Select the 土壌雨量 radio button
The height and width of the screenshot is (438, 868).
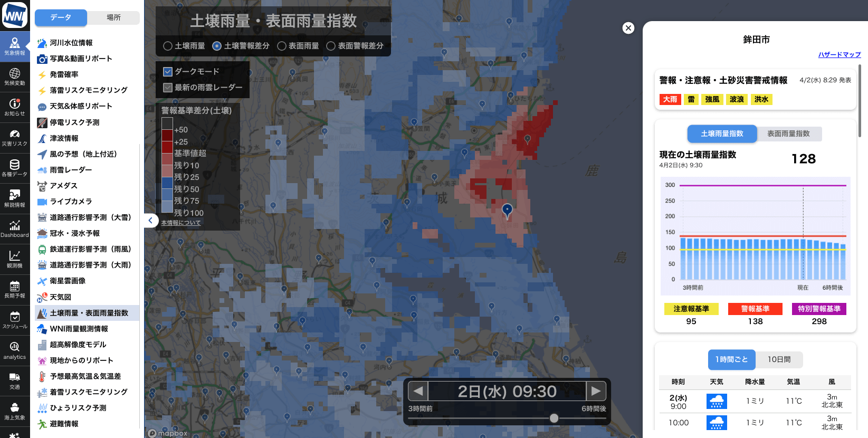click(x=168, y=46)
